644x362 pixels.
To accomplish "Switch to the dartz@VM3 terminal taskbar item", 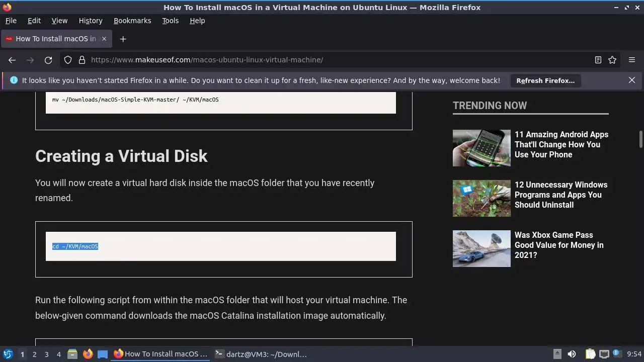I will (x=262, y=354).
